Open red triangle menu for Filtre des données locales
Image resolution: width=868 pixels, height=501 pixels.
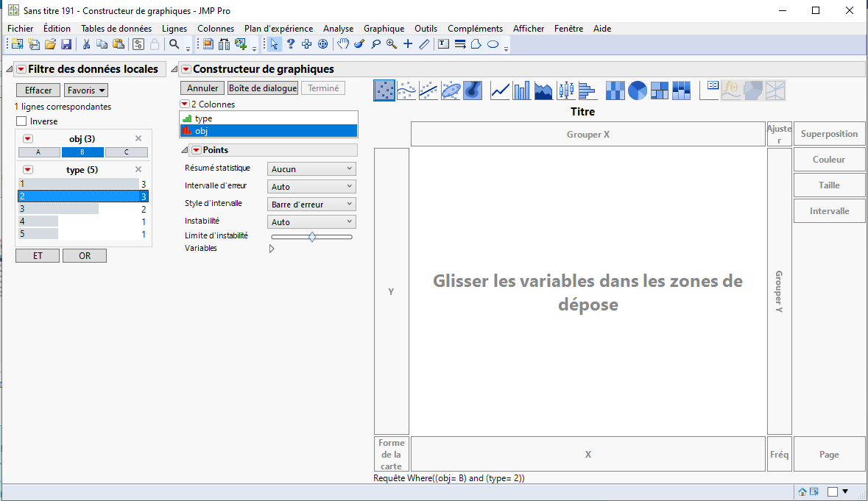pos(21,69)
